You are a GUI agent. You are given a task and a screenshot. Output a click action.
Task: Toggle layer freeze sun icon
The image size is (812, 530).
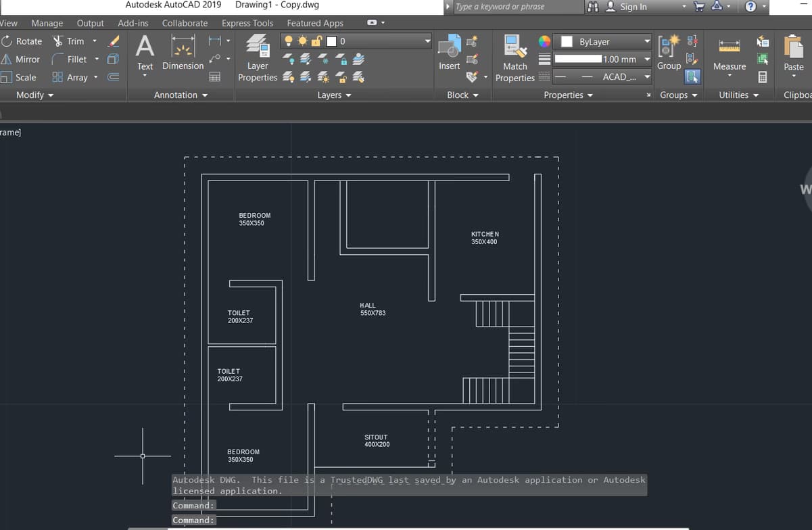point(302,41)
